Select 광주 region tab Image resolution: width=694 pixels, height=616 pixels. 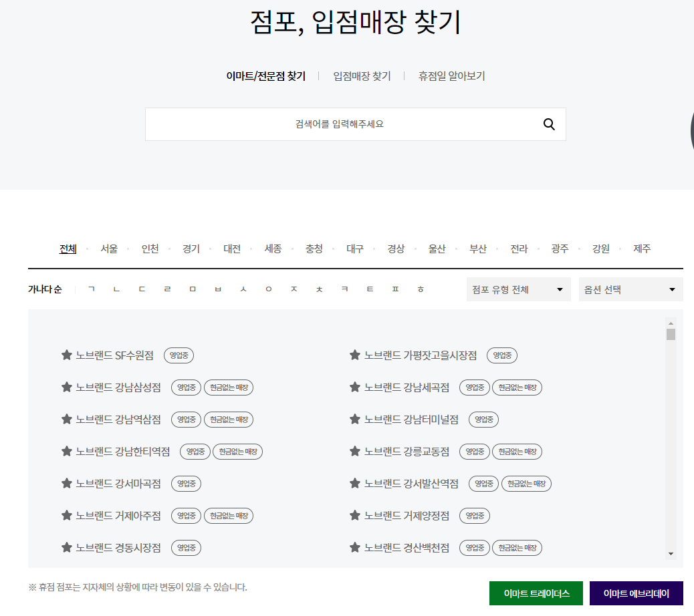coord(560,249)
